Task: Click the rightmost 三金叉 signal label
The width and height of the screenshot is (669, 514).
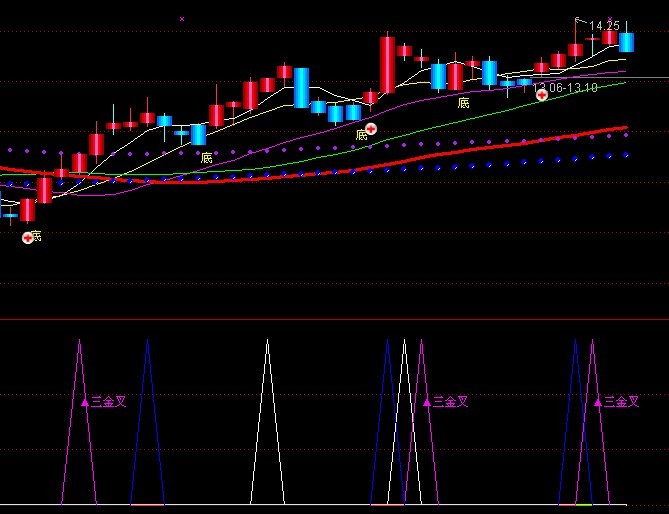Action: 622,402
